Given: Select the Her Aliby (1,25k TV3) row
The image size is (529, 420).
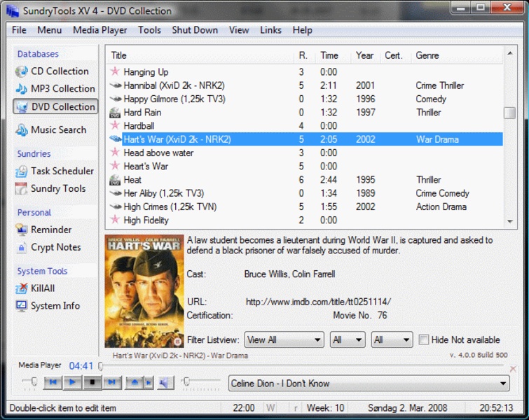Looking at the screenshot, I should [305, 193].
